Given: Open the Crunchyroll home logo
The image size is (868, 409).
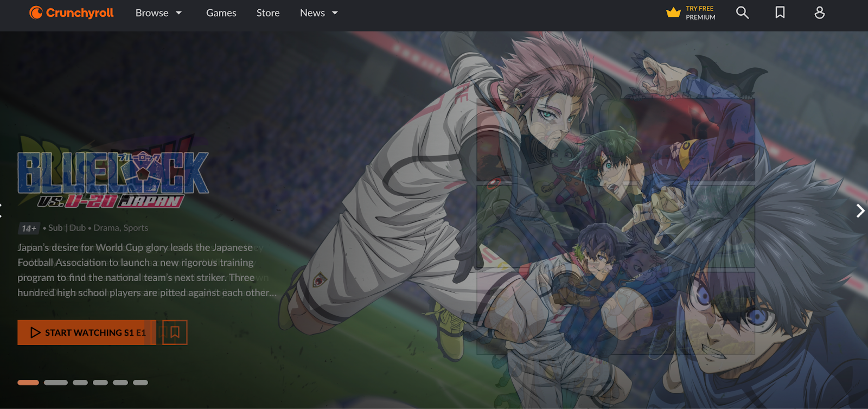Looking at the screenshot, I should click(x=72, y=12).
